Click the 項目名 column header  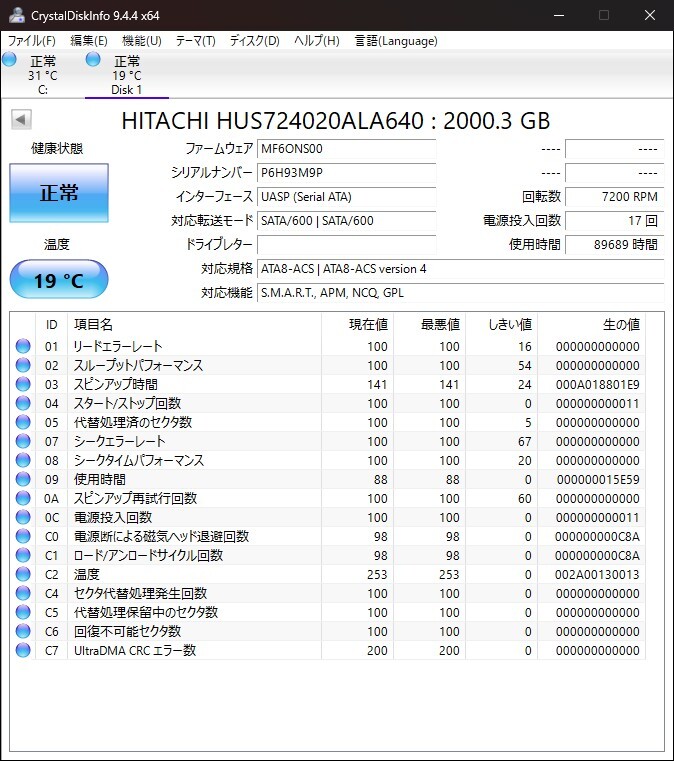point(194,324)
